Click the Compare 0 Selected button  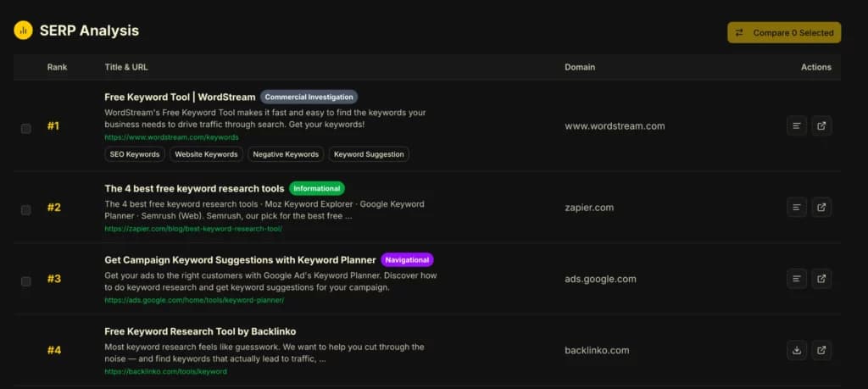pos(784,32)
